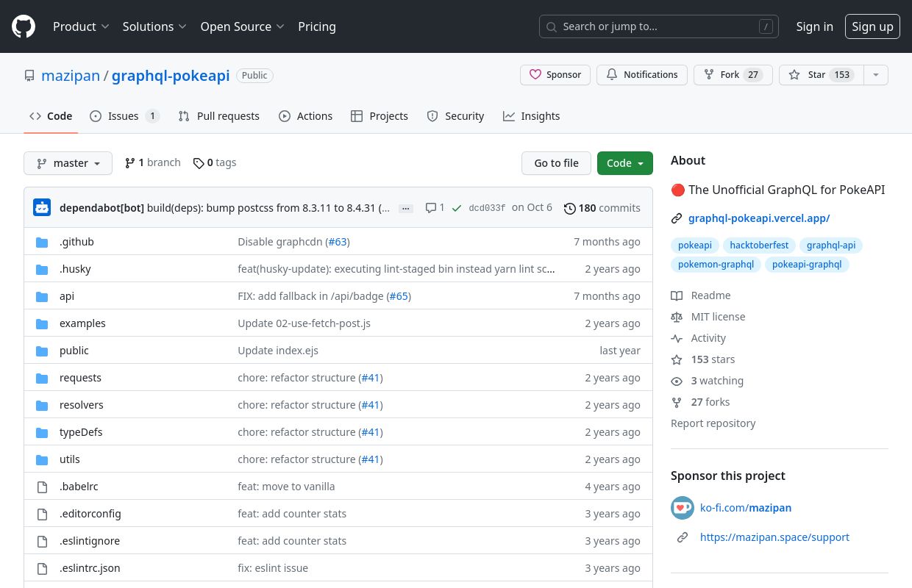Expand the Open Source menu

click(x=242, y=26)
